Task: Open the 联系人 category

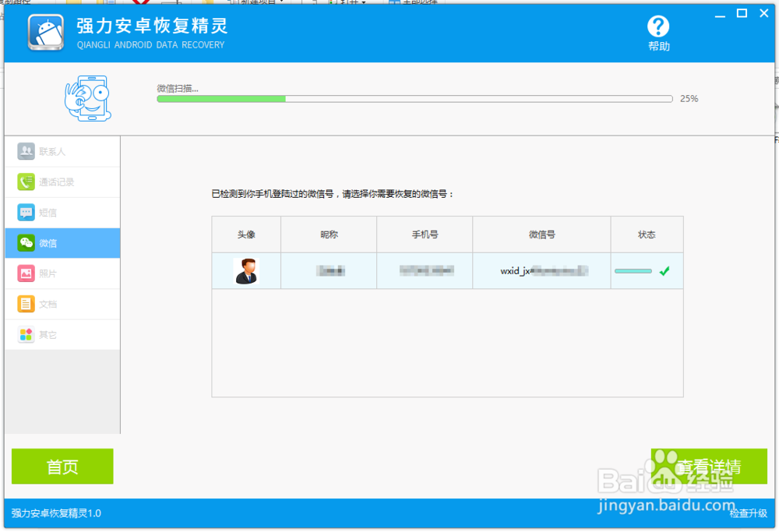Action: pyautogui.click(x=62, y=152)
